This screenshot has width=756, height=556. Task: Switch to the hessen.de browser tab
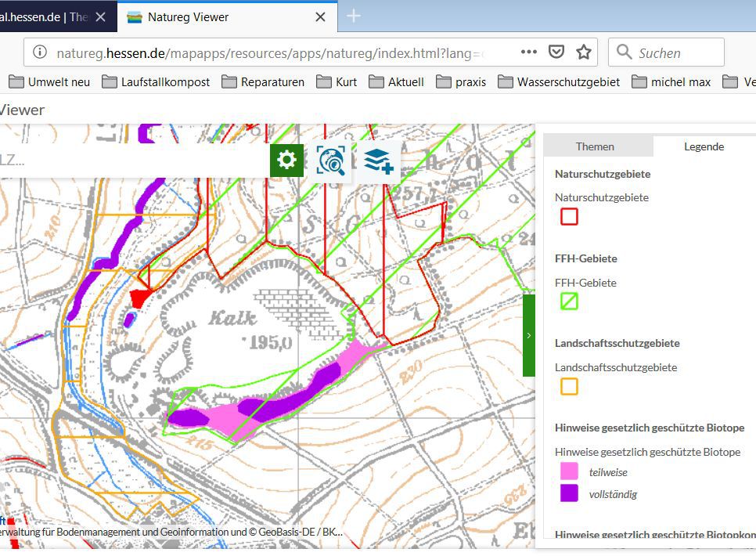55,16
